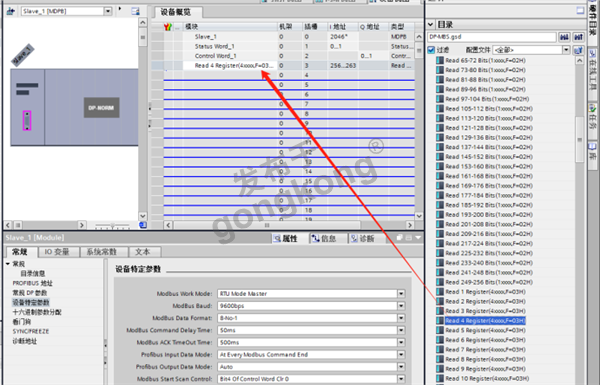
Task: Open the 诊断 diagnostics tab
Action: [362, 239]
